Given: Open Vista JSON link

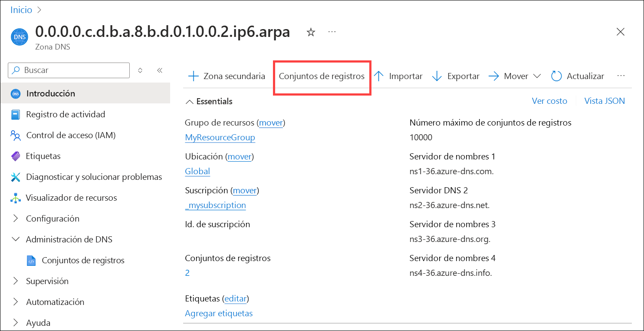Looking at the screenshot, I should pyautogui.click(x=605, y=101).
